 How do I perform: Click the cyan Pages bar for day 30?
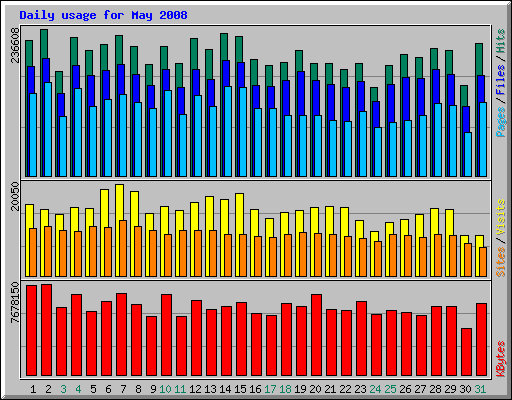coord(468,154)
